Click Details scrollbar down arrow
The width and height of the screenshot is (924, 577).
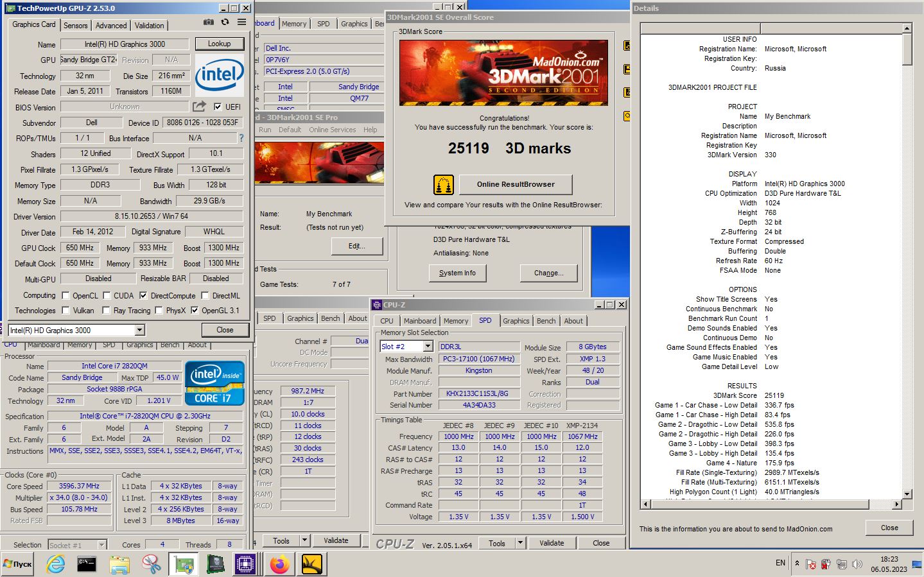point(907,494)
